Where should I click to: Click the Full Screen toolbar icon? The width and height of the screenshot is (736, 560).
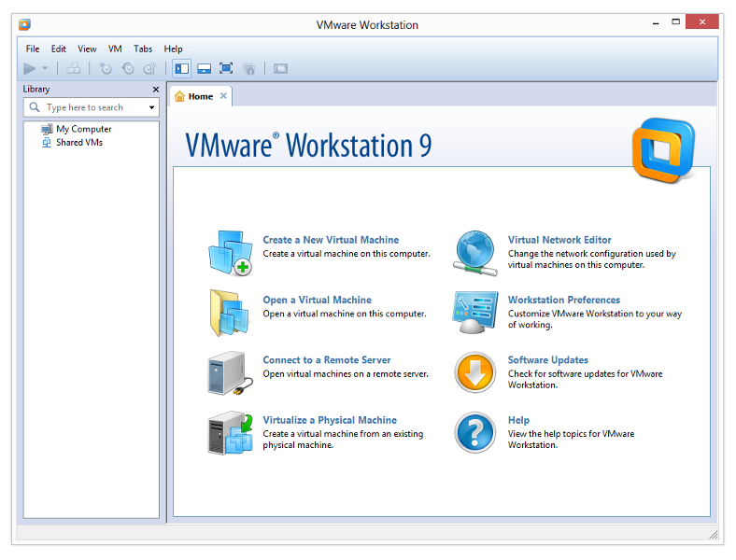tap(226, 69)
